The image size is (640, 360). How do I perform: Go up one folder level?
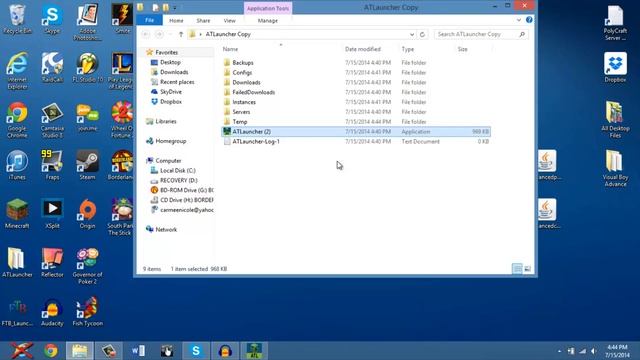(x=181, y=34)
